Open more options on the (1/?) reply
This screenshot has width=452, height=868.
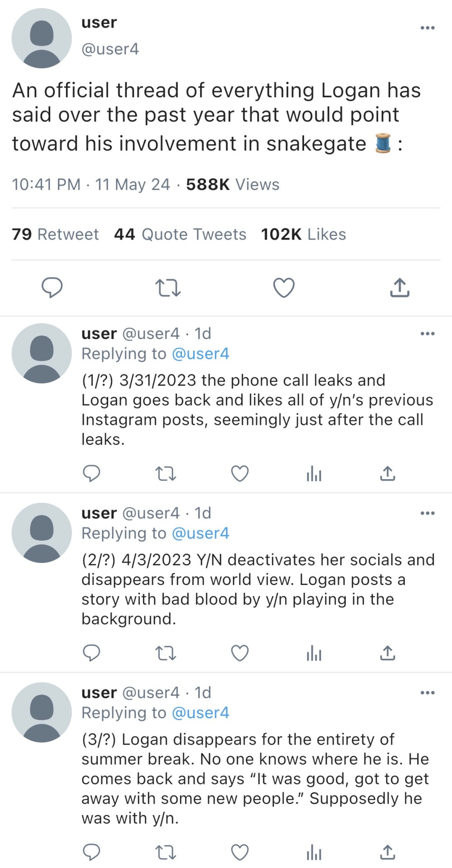click(x=427, y=334)
